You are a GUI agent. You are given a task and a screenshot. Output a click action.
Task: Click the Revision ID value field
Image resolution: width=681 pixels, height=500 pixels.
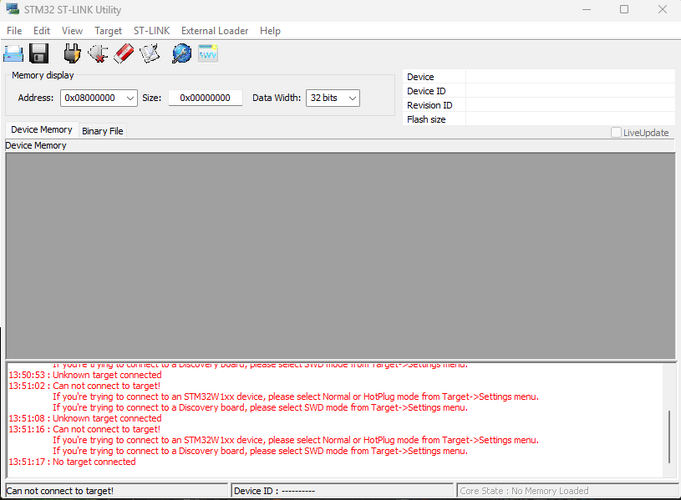point(570,105)
